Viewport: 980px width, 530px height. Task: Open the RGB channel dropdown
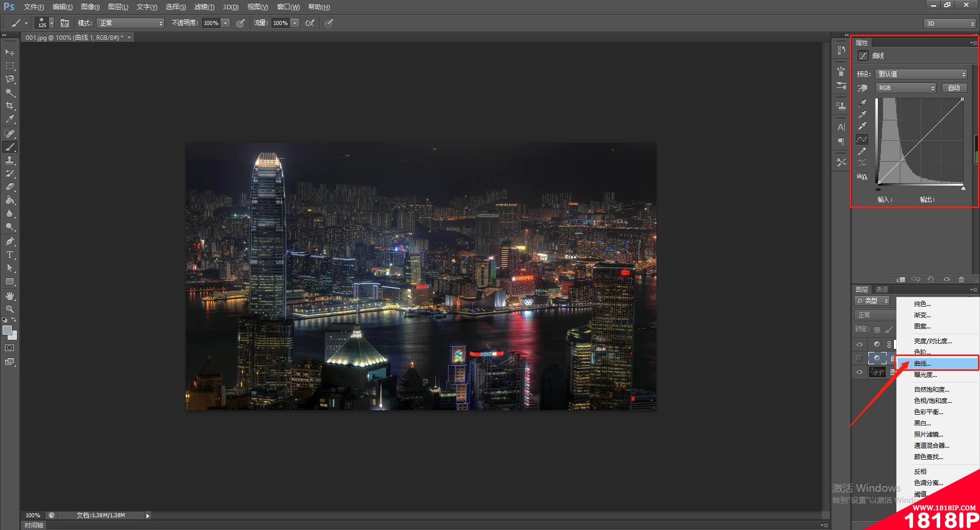[x=906, y=88]
